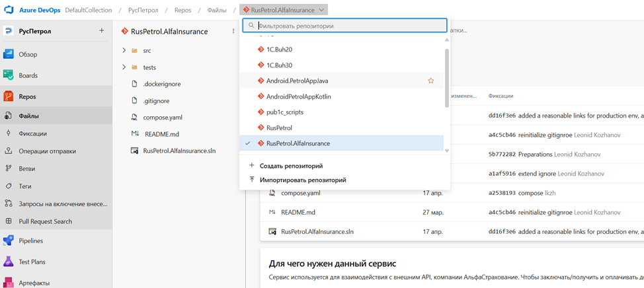Open .dockerignore in file tree
This screenshot has height=288, width=644.
coord(162,84)
